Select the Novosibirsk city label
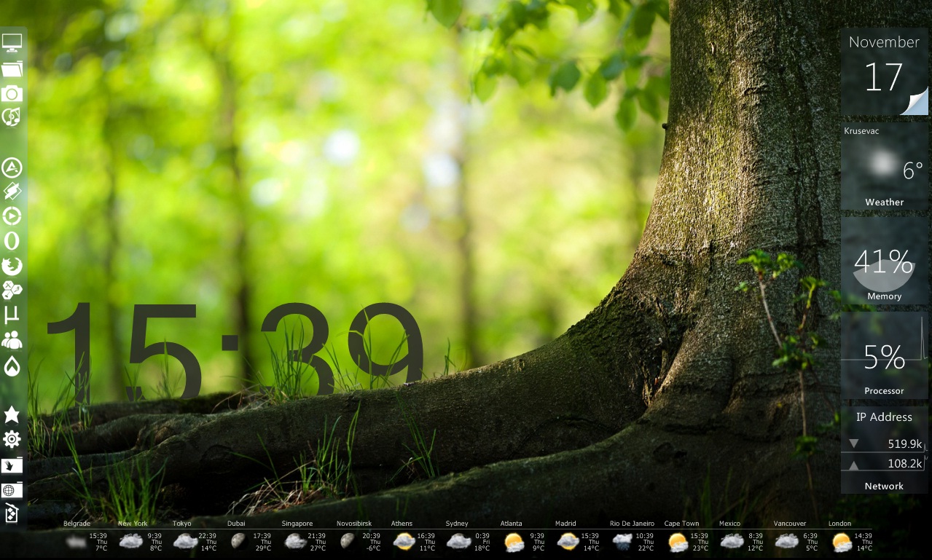 (x=354, y=524)
